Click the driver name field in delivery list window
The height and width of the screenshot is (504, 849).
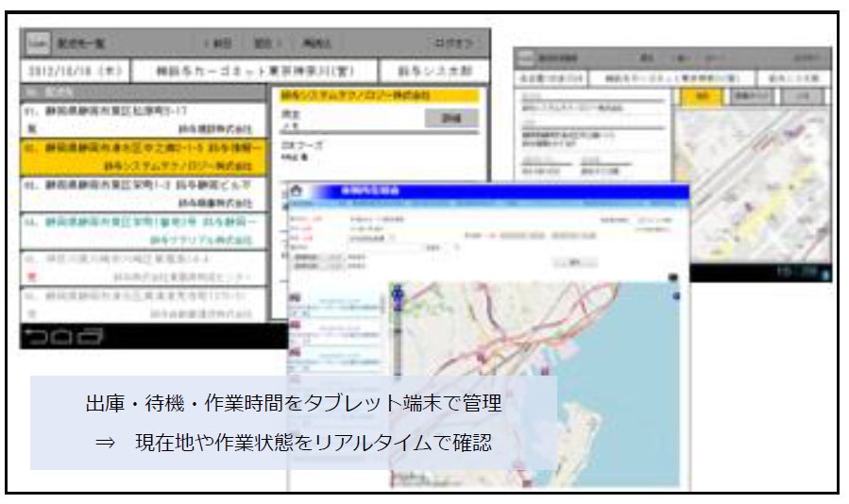[434, 71]
